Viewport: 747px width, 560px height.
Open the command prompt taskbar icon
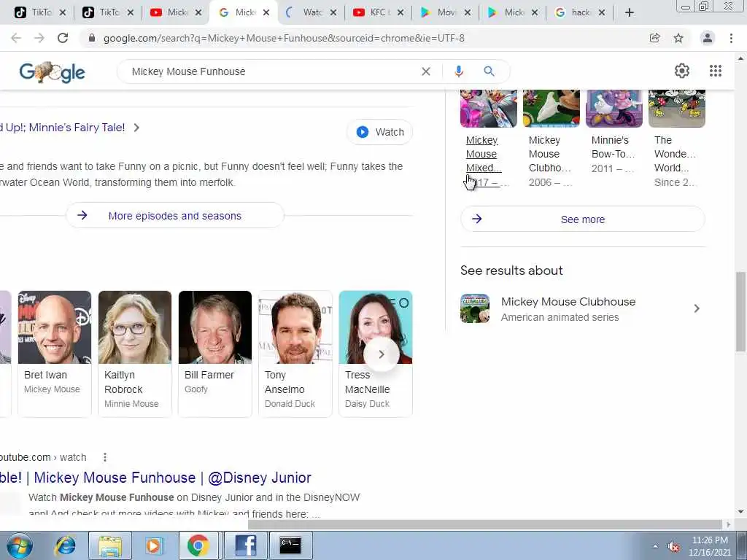pyautogui.click(x=290, y=545)
